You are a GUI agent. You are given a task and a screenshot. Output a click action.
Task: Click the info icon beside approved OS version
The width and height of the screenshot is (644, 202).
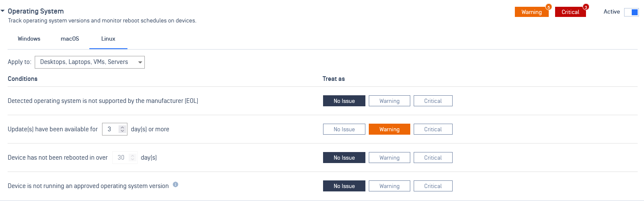(x=176, y=185)
